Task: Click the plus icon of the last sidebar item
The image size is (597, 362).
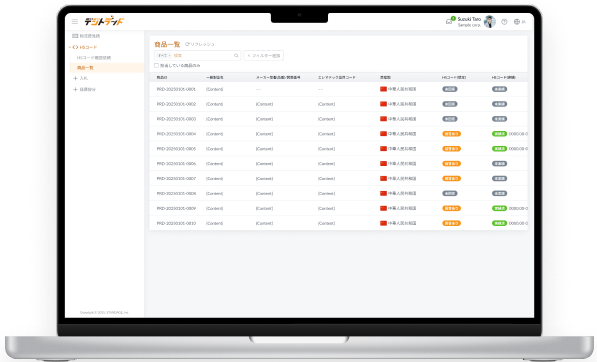Action: coord(75,89)
